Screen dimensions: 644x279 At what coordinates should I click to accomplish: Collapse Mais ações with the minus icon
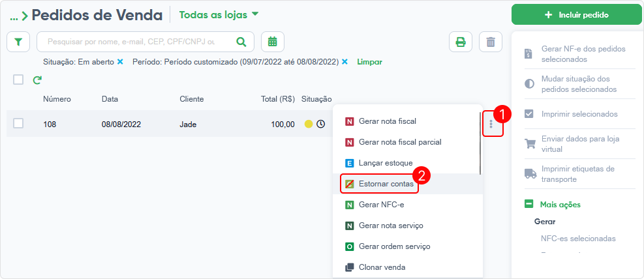tap(529, 204)
